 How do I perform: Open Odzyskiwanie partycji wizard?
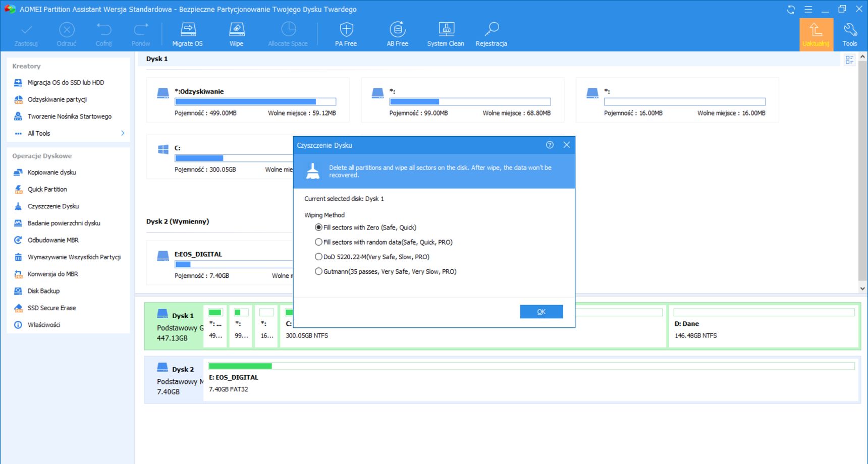[x=57, y=99]
